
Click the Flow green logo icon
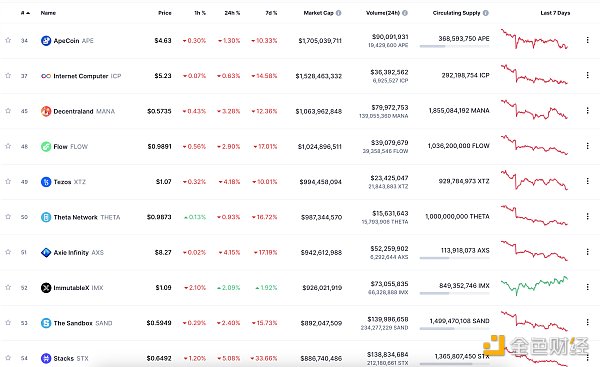click(46, 147)
